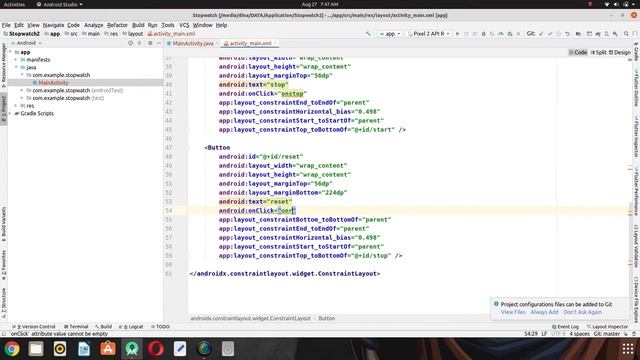Expand com.example.stopwatch (test) package
This screenshot has height=360, width=640.
pyautogui.click(x=22, y=98)
